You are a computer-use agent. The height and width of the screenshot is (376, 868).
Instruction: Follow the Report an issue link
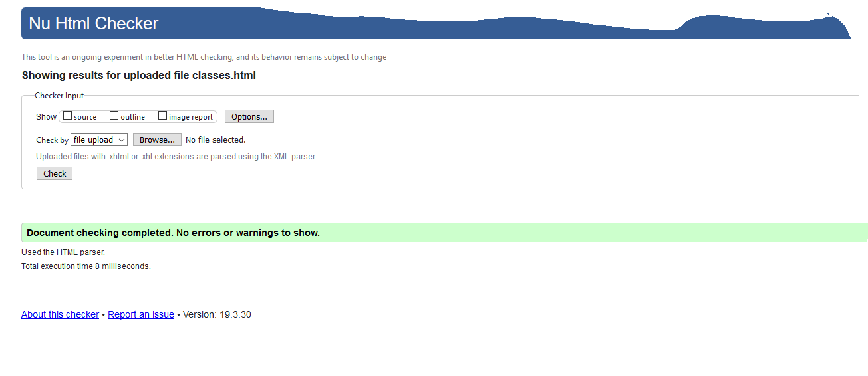coord(141,314)
